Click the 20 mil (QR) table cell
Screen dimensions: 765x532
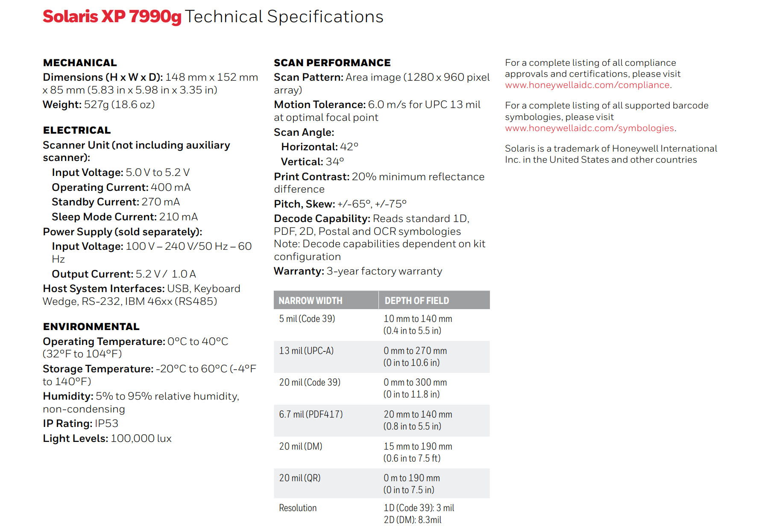(x=300, y=478)
